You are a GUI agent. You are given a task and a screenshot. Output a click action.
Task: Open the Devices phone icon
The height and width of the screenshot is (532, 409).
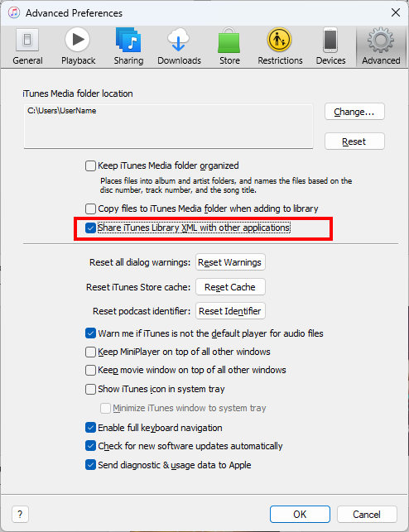coord(330,40)
